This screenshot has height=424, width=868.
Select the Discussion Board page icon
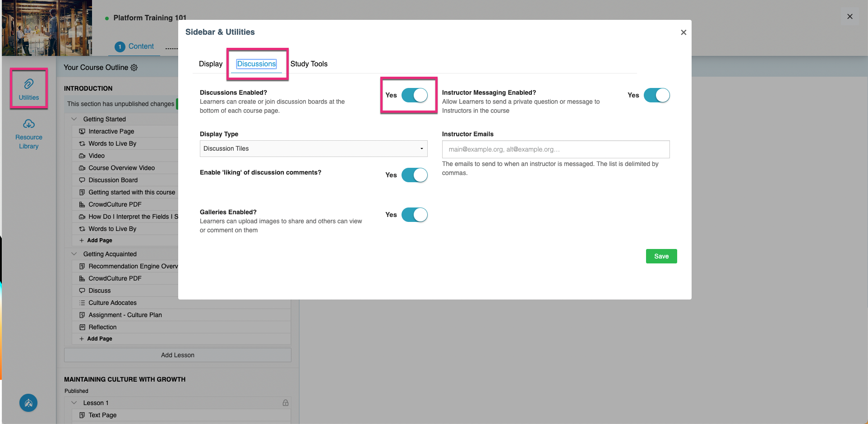tap(82, 180)
